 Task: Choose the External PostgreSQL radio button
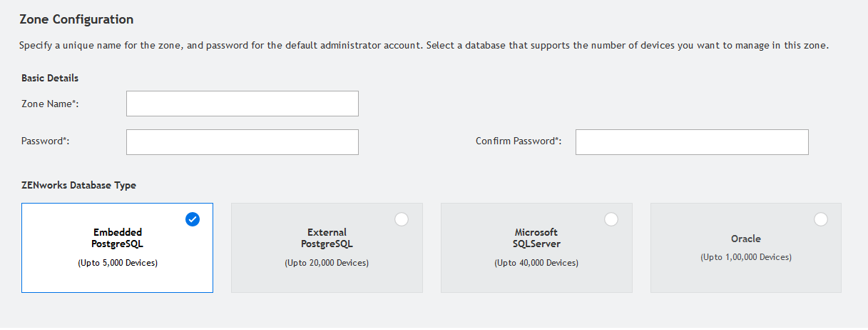tap(402, 219)
